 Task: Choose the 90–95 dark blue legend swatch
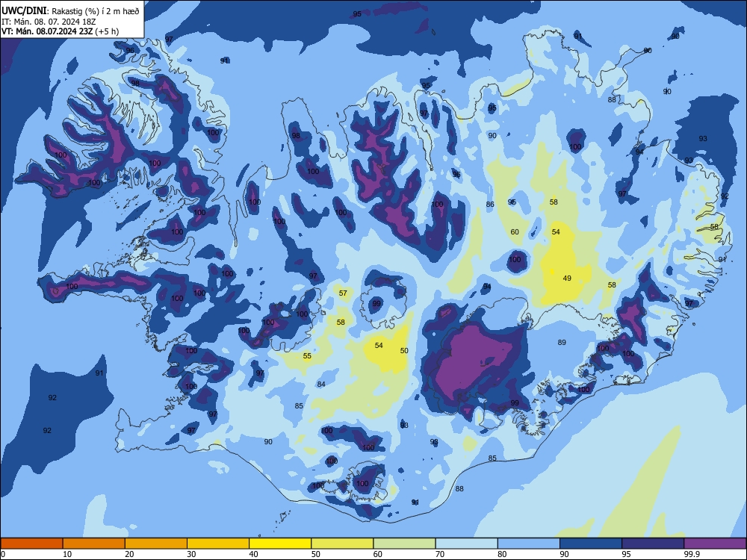click(591, 544)
